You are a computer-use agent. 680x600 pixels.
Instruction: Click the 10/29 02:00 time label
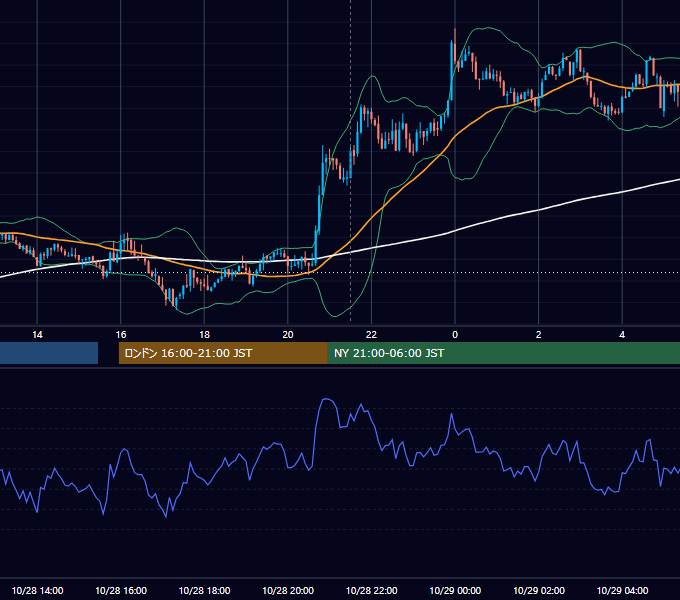[539, 590]
